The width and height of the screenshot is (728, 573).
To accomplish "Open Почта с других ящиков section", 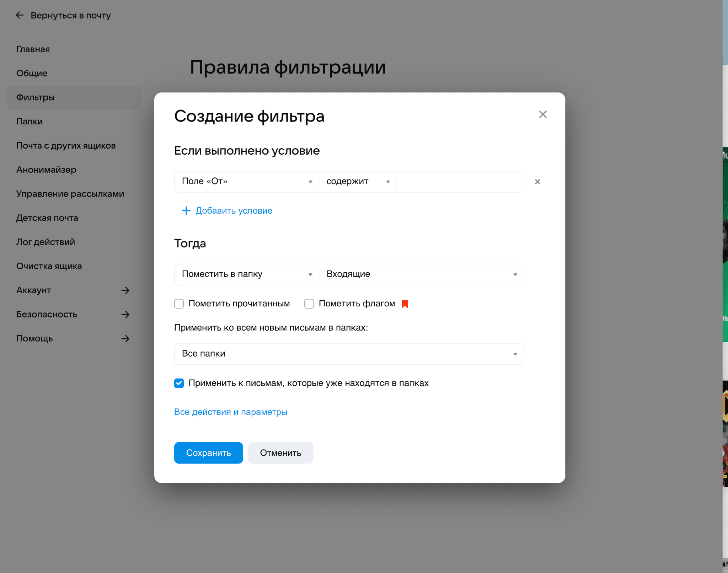I will [66, 146].
